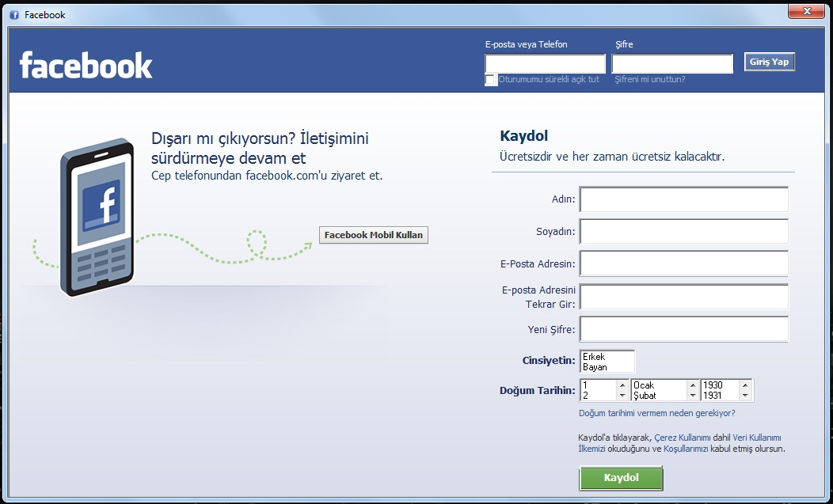Image resolution: width=833 pixels, height=504 pixels.
Task: Click Facebook Mobil Kullan button
Action: coord(374,235)
